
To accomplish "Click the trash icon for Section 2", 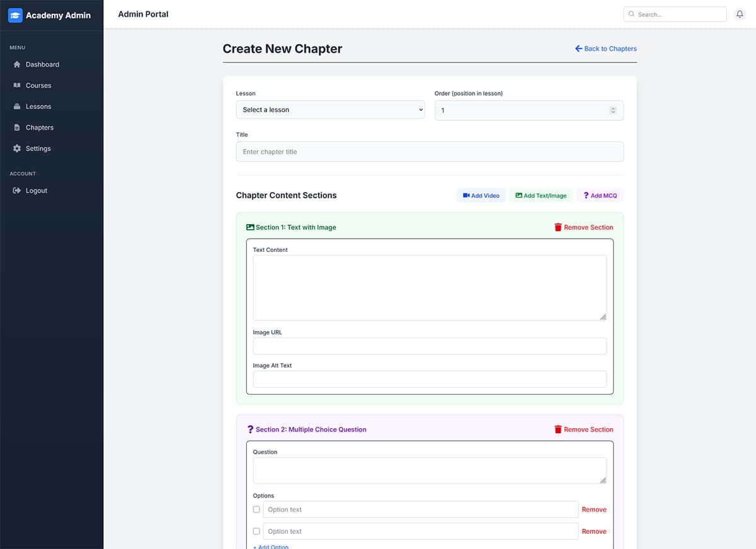I will [x=558, y=429].
